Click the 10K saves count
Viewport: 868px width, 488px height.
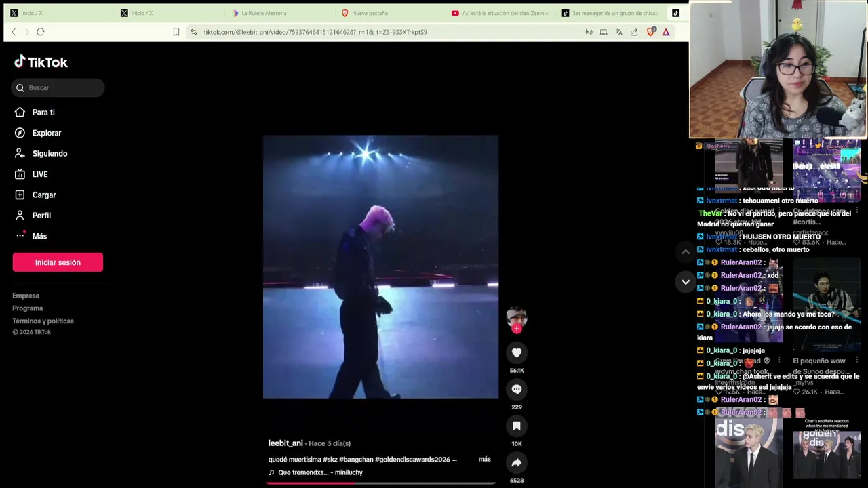[517, 444]
